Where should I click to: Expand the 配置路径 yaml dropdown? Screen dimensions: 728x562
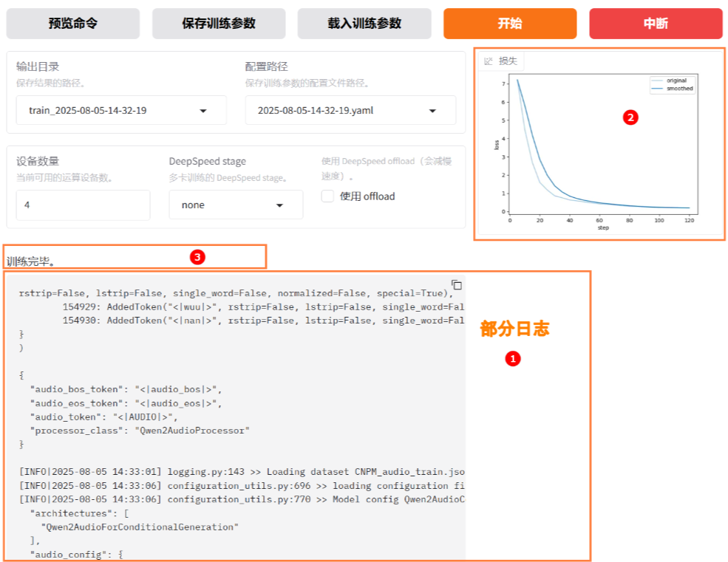tap(350, 111)
